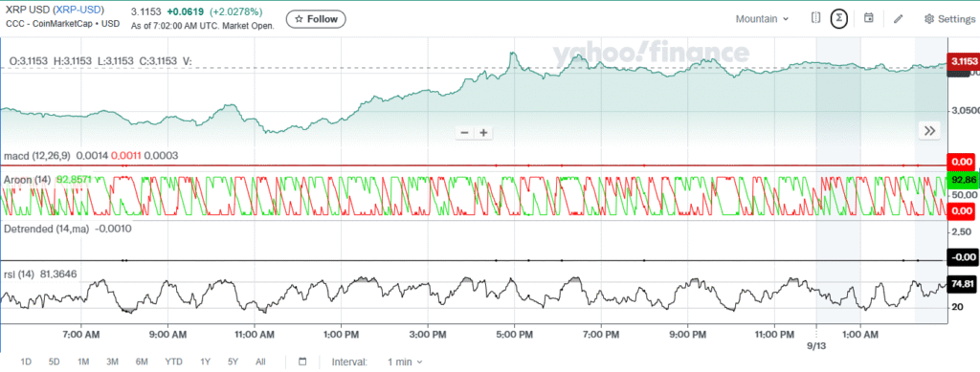Zoom out with the minus button
This screenshot has width=980, height=372.
click(x=464, y=132)
